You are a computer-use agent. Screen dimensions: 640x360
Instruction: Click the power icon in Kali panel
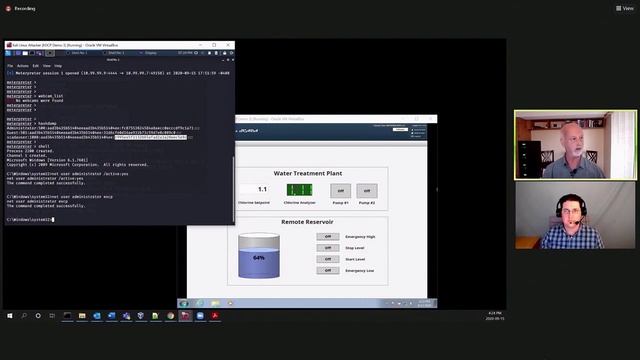[231, 53]
